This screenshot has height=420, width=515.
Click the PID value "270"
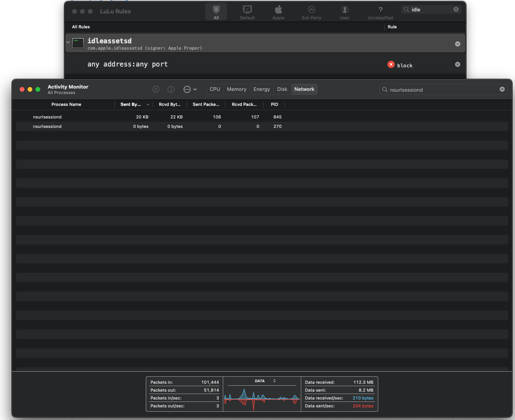tap(277, 126)
